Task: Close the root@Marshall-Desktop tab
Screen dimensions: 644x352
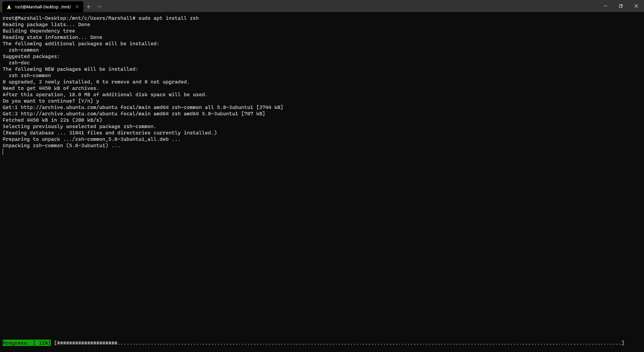Action: (77, 6)
